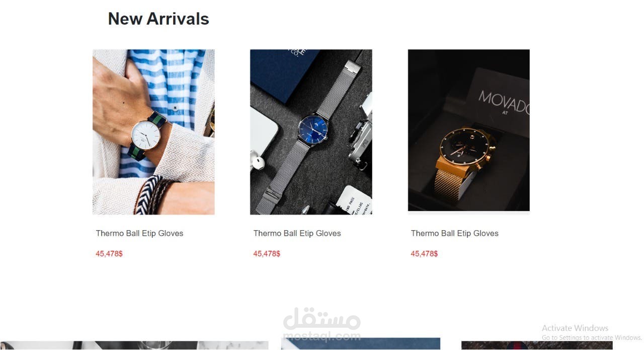
Task: Open the partially visible bottom-left product image
Action: coord(134,345)
